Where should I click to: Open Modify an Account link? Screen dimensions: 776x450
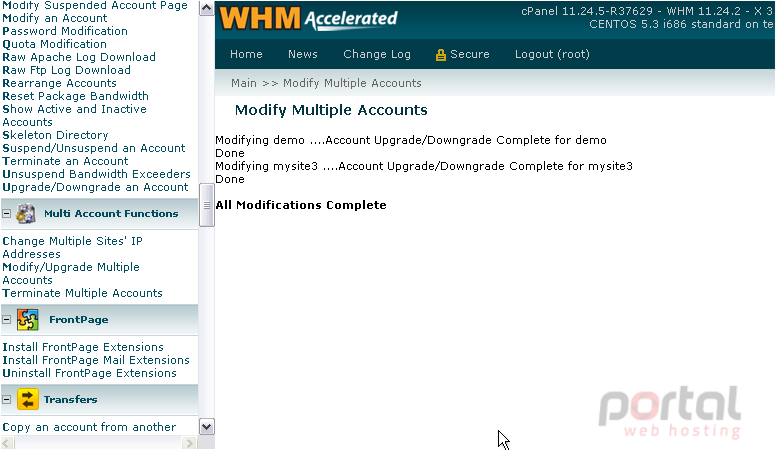55,18
